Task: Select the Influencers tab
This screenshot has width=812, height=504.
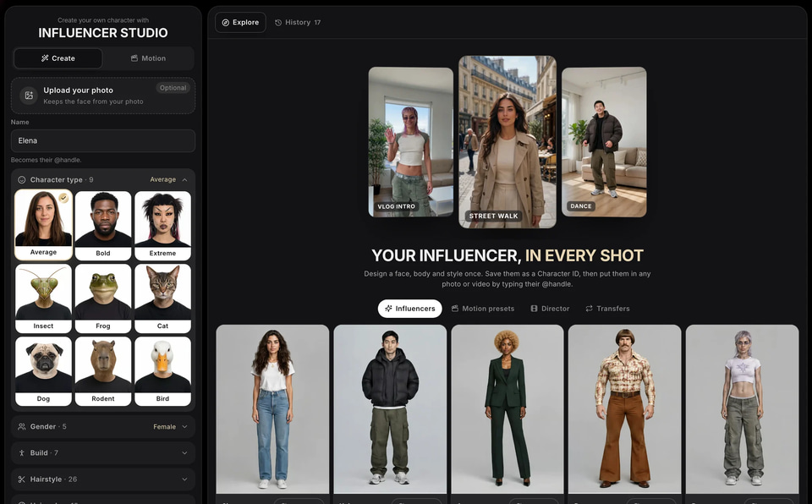Action: [x=409, y=308]
